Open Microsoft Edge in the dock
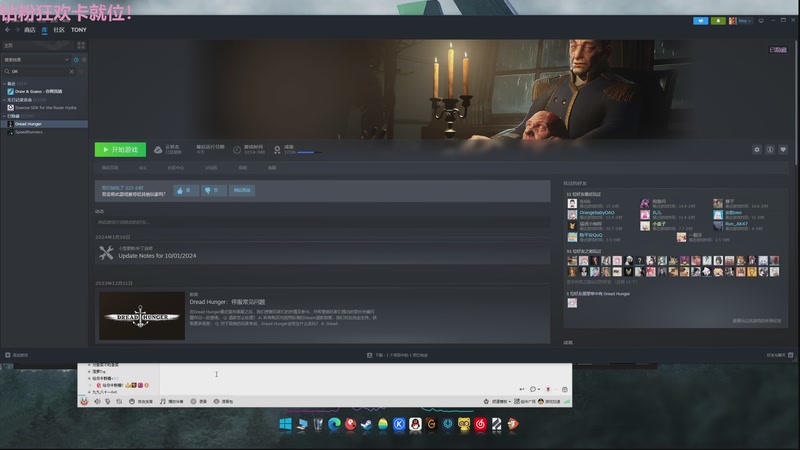The height and width of the screenshot is (450, 800). coord(334,424)
